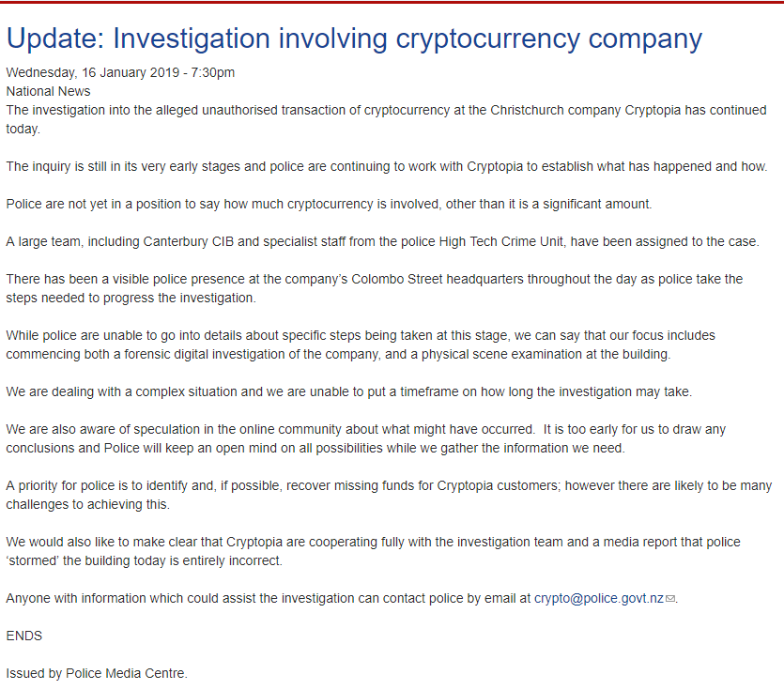The width and height of the screenshot is (784, 690).
Task: Click the crypto@police.govt.nz email link
Action: (x=599, y=599)
